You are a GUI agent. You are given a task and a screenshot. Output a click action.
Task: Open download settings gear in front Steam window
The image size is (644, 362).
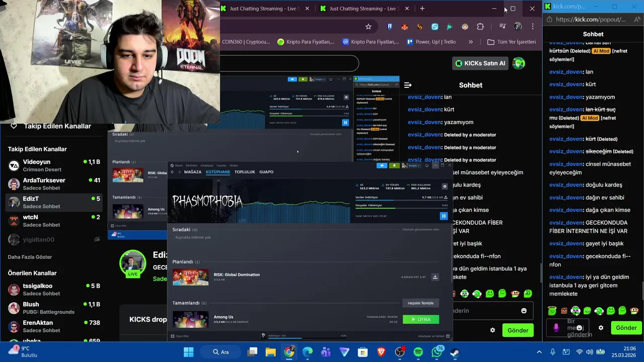click(444, 186)
